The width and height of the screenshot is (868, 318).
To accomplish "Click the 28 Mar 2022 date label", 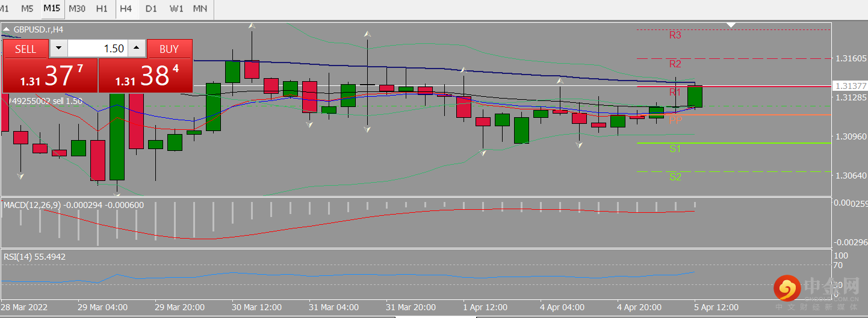I will (x=23, y=307).
